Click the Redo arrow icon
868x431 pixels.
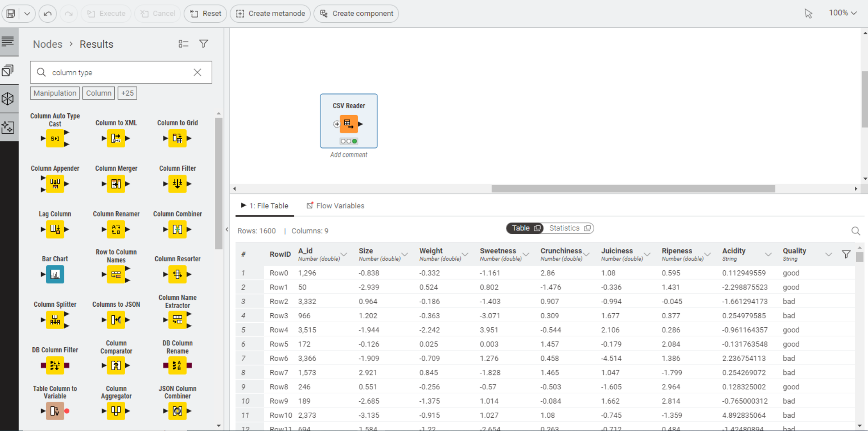click(69, 14)
